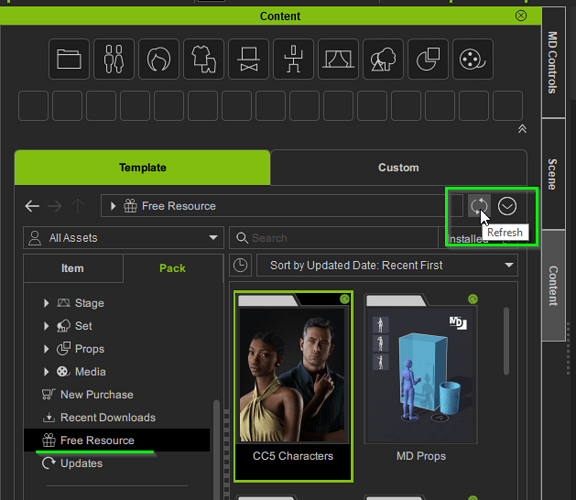
Task: Open the Props shapes category icon
Action: pyautogui.click(x=428, y=59)
